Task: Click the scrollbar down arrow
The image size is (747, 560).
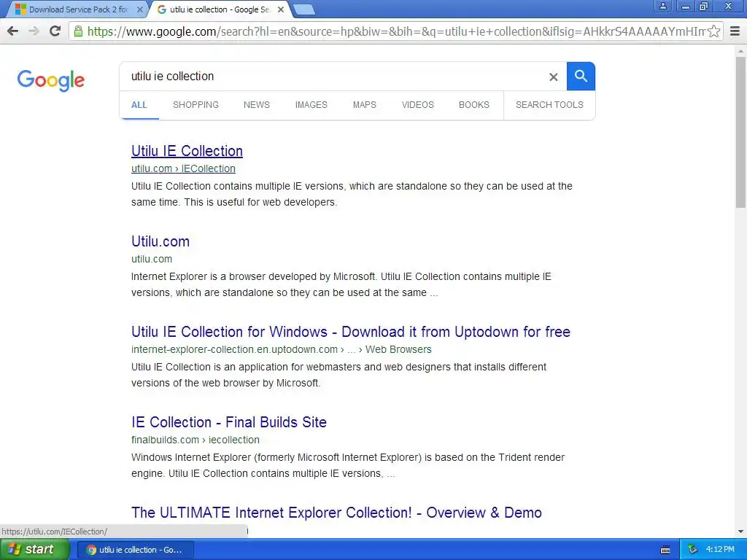Action: 740,532
